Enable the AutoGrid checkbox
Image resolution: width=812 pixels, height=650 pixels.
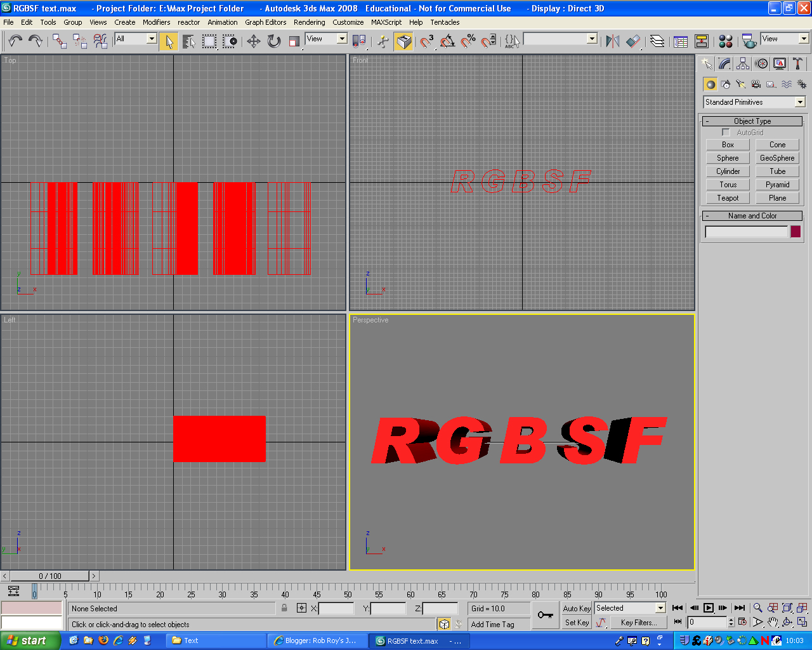pyautogui.click(x=726, y=133)
